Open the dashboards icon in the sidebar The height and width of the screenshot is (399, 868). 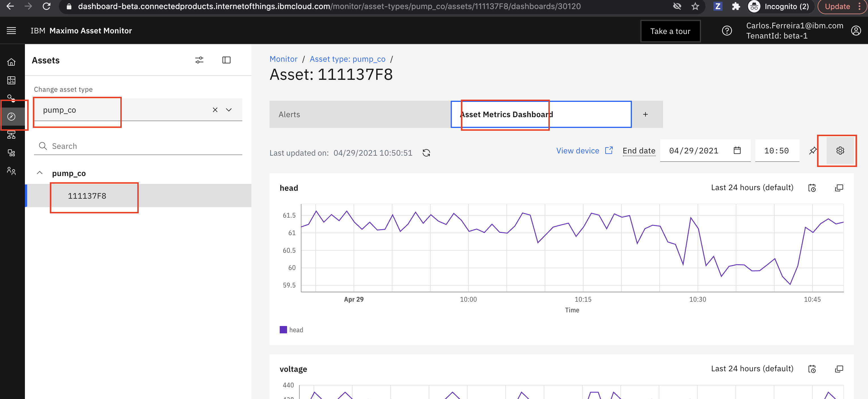point(11,80)
